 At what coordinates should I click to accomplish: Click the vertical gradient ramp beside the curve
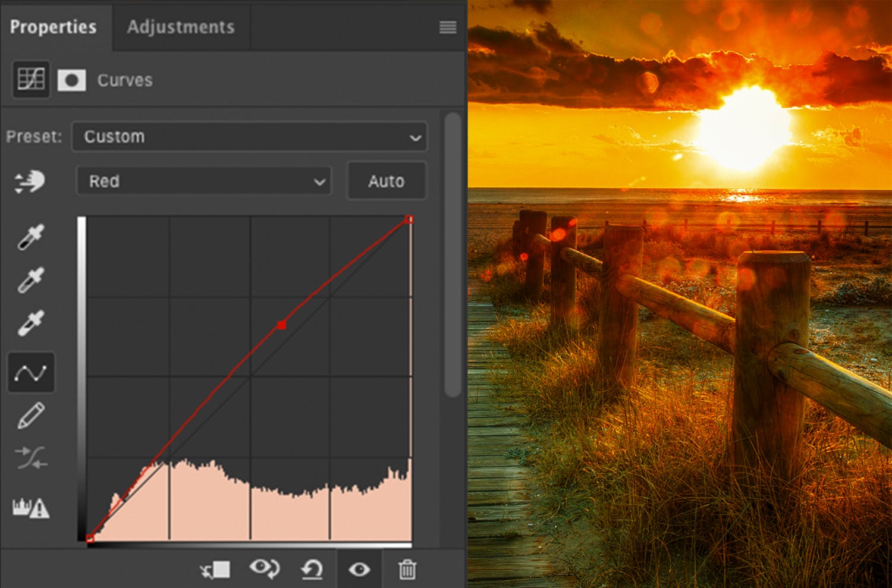81,375
